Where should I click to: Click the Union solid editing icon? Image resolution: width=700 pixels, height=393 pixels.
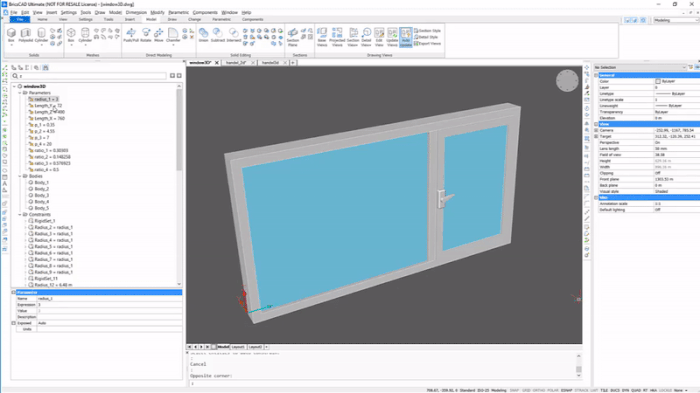(203, 35)
